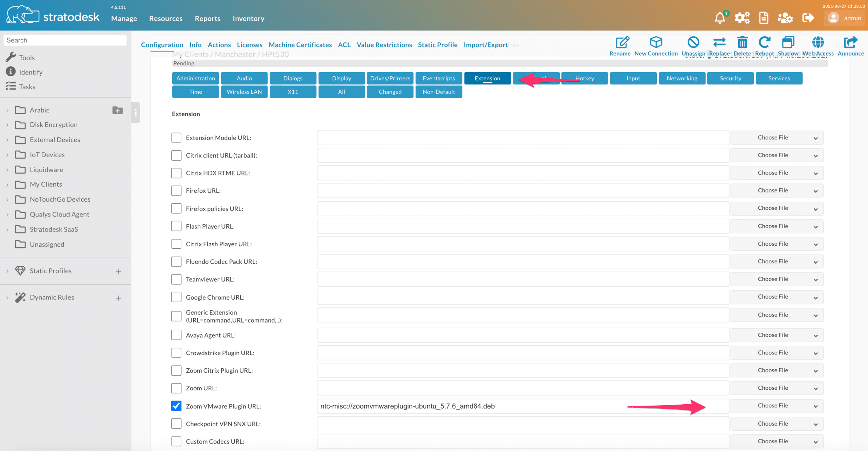The width and height of the screenshot is (868, 451).
Task: Enable Zoom URL checkbox
Action: point(176,388)
